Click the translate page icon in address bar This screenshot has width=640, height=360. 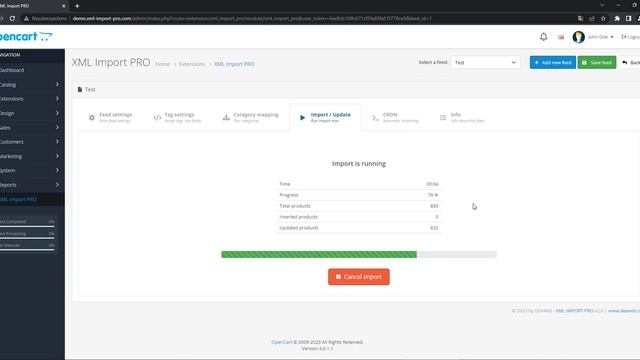pos(580,18)
